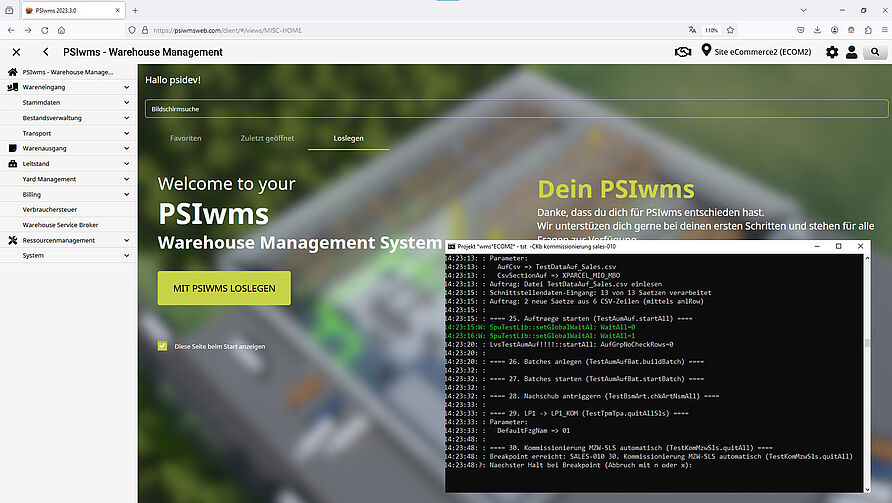892x503 pixels.
Task: Switch to the Zuletzt geöffnet tab
Action: pos(267,138)
